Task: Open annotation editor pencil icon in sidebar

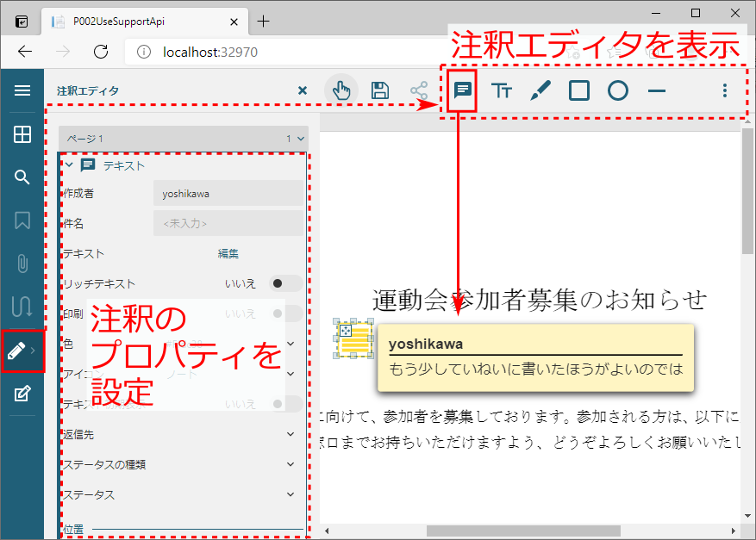Action: tap(17, 351)
